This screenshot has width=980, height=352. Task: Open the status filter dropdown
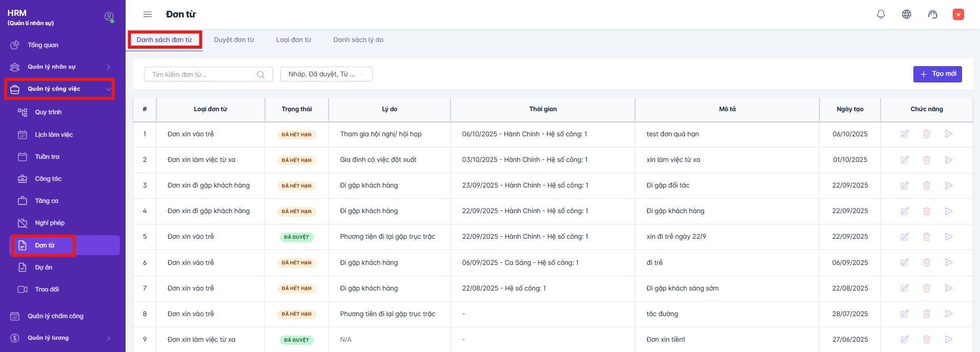point(326,74)
